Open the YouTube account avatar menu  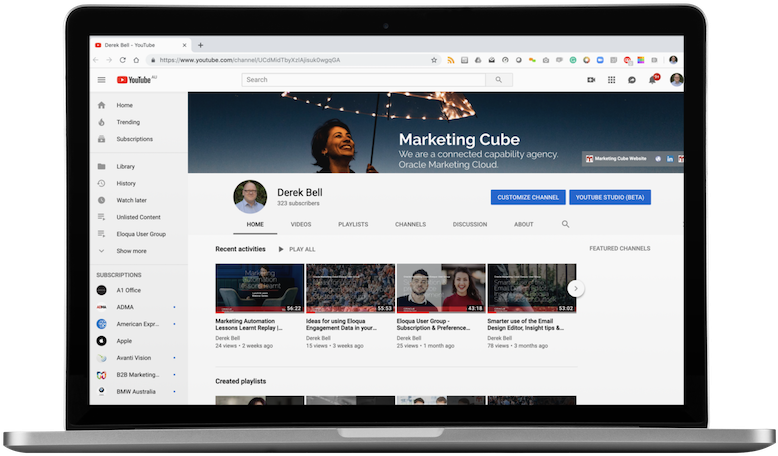(x=676, y=79)
